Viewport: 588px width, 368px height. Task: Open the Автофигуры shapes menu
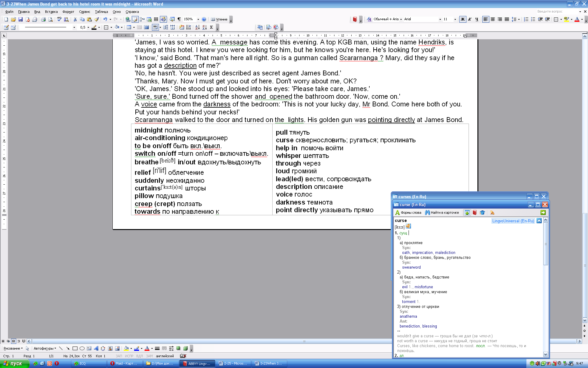coord(45,348)
